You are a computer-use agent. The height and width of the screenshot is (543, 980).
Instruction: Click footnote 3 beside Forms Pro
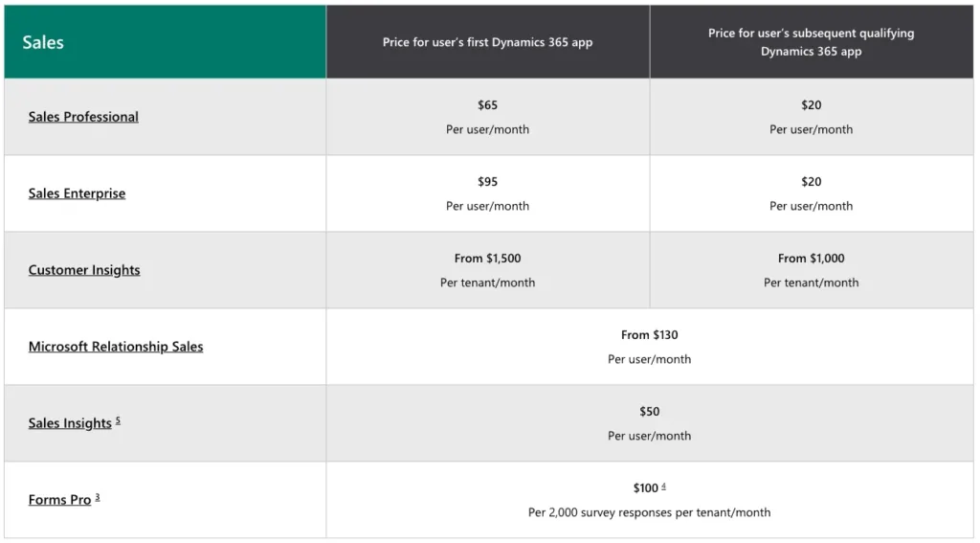click(98, 497)
